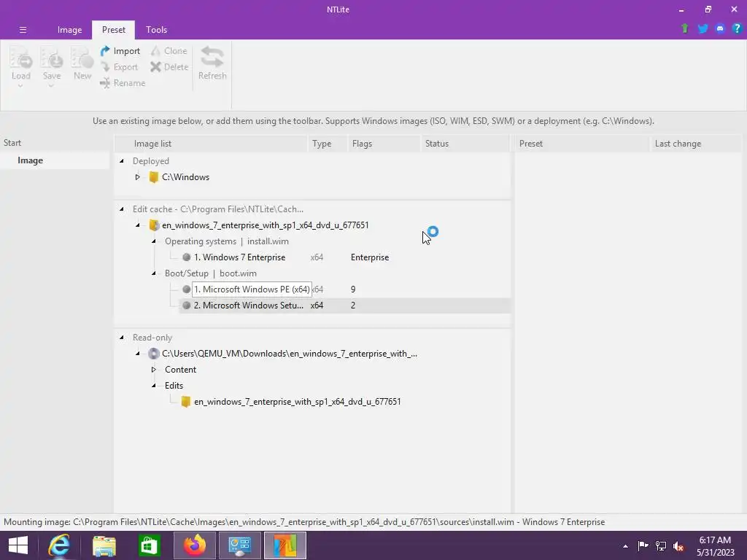Open the Help question mark icon
The image size is (747, 560).
coord(737,28)
